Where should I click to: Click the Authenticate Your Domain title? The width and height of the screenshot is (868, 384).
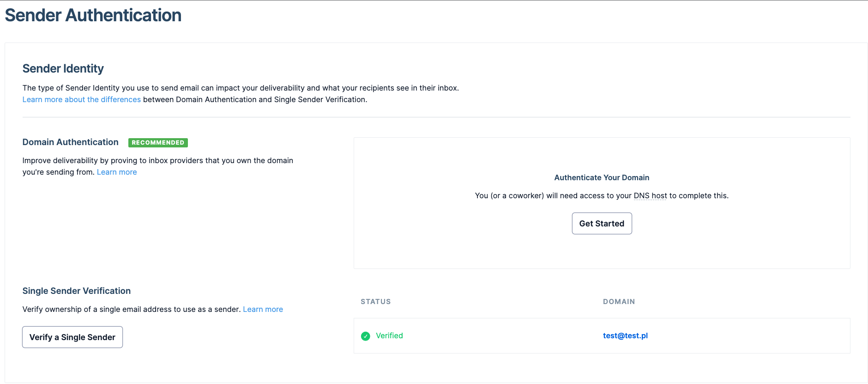(602, 177)
